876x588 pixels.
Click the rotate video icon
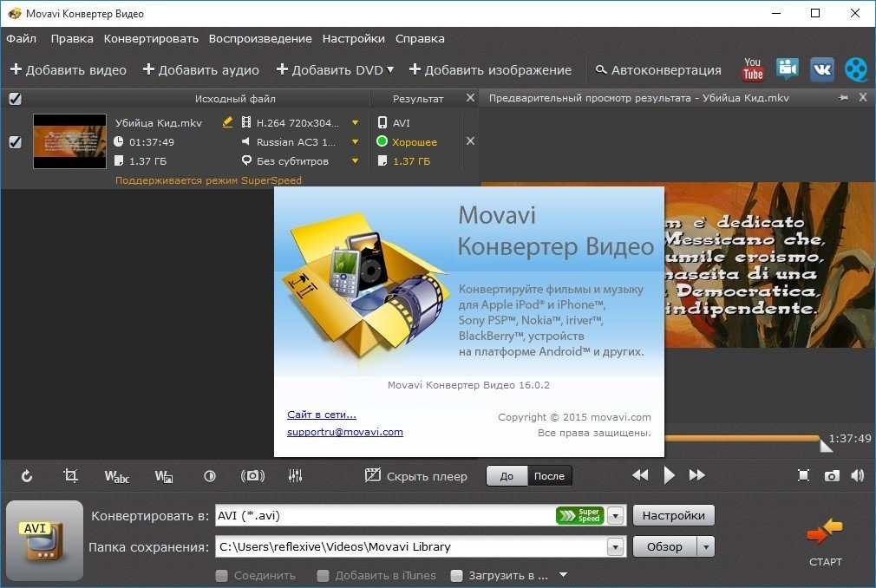[x=27, y=475]
